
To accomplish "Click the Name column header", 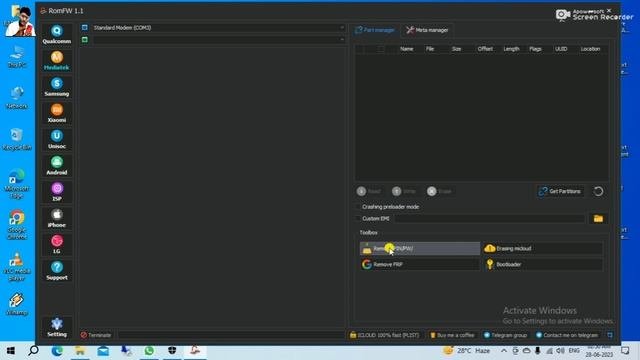I will click(x=407, y=49).
